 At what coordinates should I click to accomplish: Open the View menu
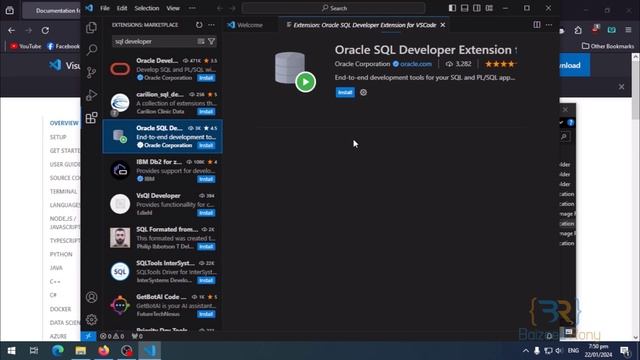[173, 8]
